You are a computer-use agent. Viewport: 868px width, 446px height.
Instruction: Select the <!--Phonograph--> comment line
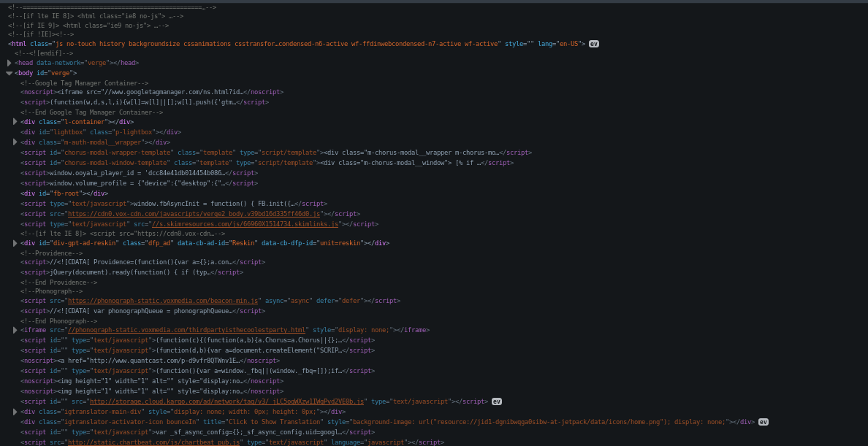click(x=51, y=291)
